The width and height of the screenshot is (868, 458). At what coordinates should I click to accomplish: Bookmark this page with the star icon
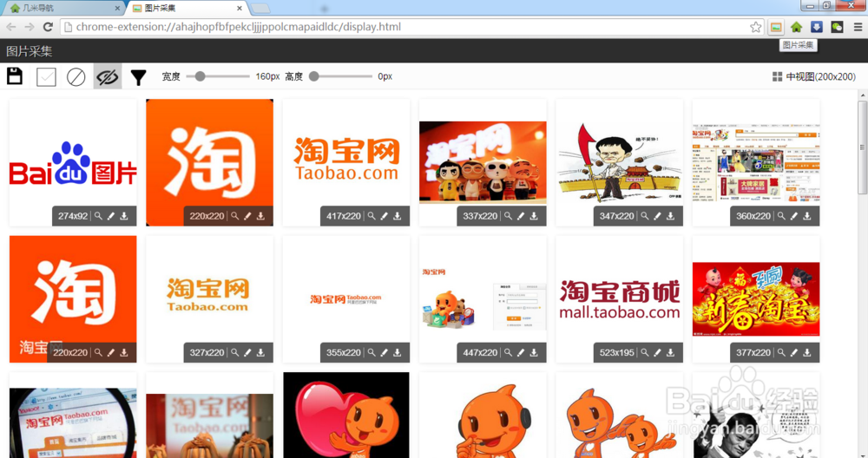[x=756, y=27]
